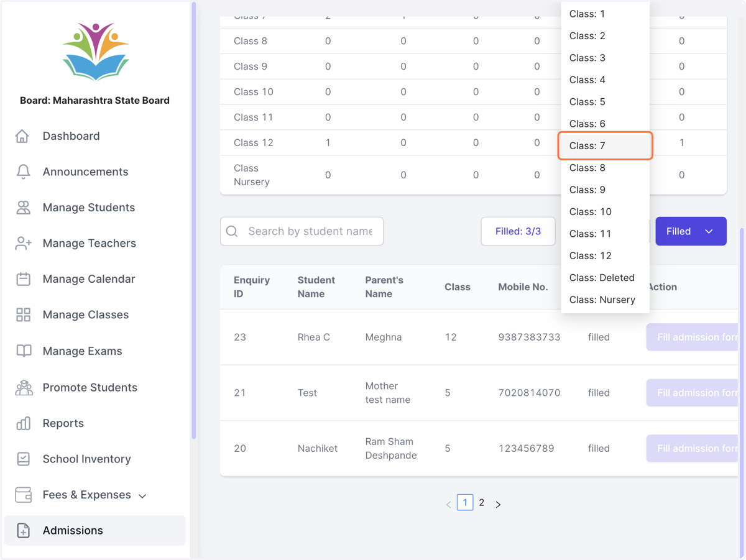Select Class: 5 from dropdown
This screenshot has height=560, width=746.
(605, 102)
